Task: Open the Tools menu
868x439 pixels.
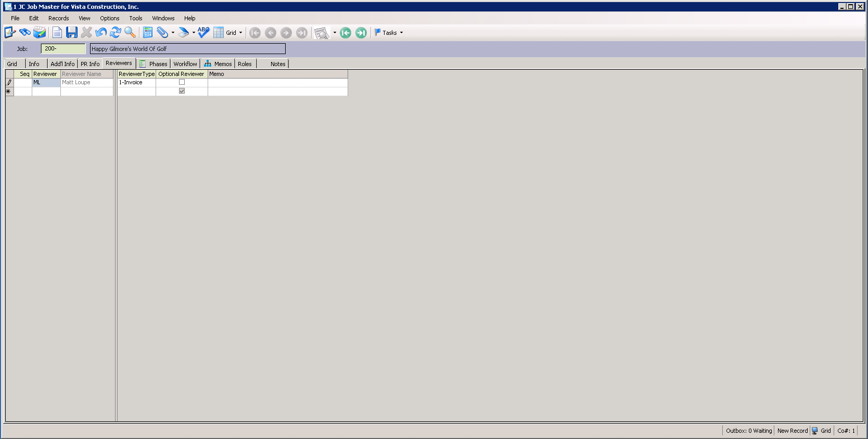Action: [136, 18]
